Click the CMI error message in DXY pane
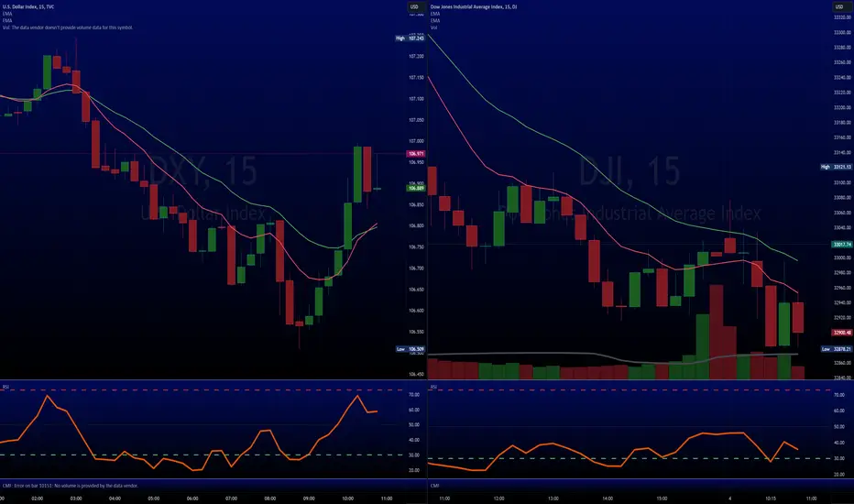Viewport: 854px width, 504px height. (71, 486)
